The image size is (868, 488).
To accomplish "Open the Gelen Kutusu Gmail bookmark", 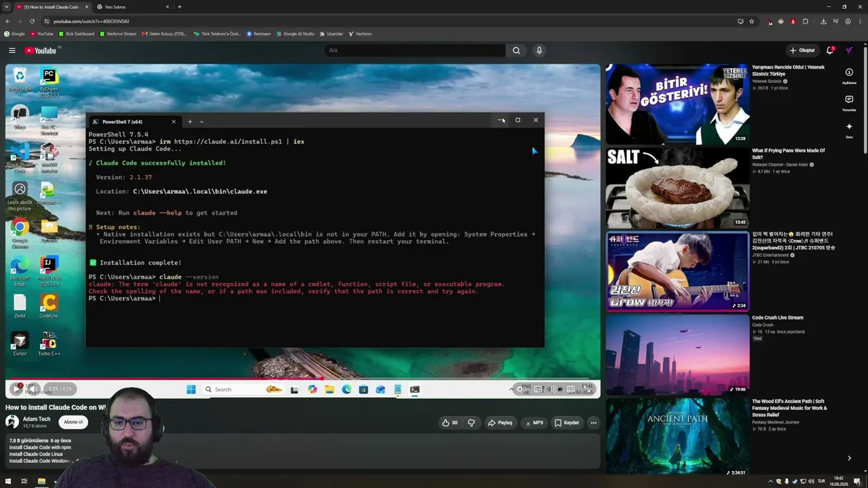I will [x=164, y=33].
